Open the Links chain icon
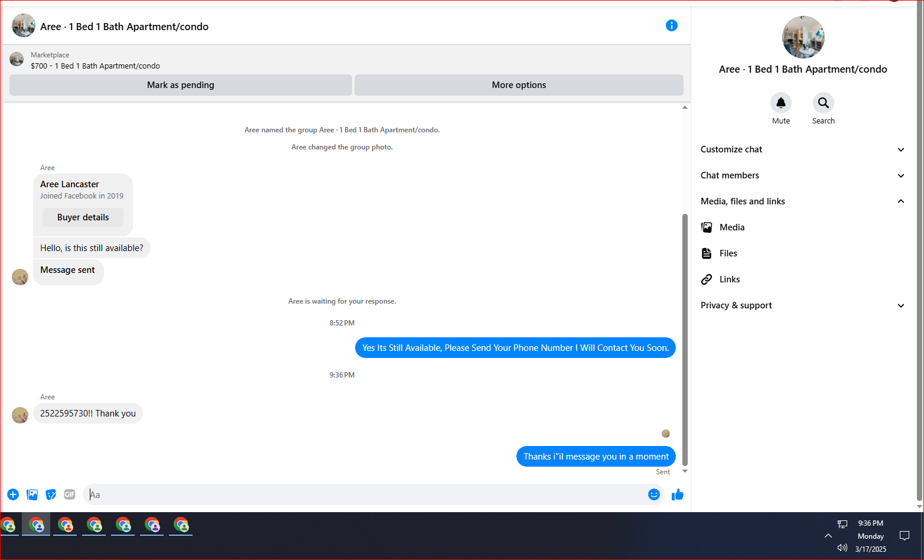924x560 pixels. [707, 279]
